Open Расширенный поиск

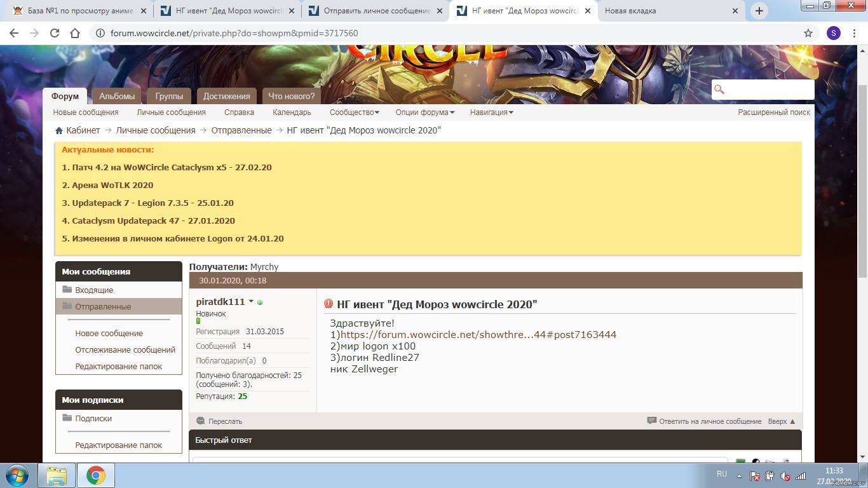pyautogui.click(x=774, y=112)
